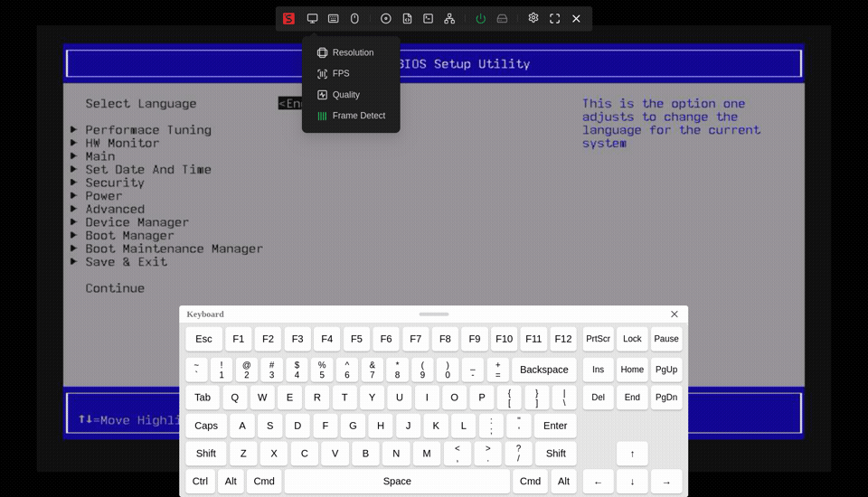Open the Quality menu option
Screen dimensions: 868x497
point(345,95)
